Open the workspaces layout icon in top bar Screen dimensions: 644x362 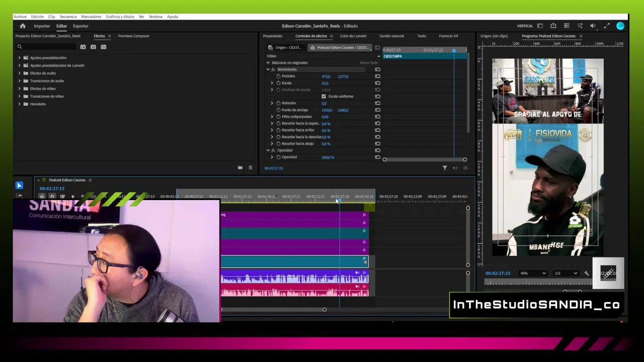[540, 26]
